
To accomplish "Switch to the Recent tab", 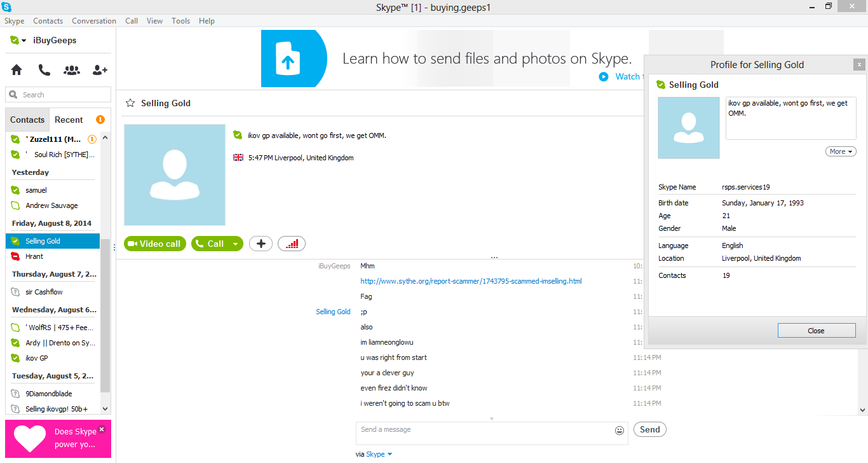I will (69, 120).
